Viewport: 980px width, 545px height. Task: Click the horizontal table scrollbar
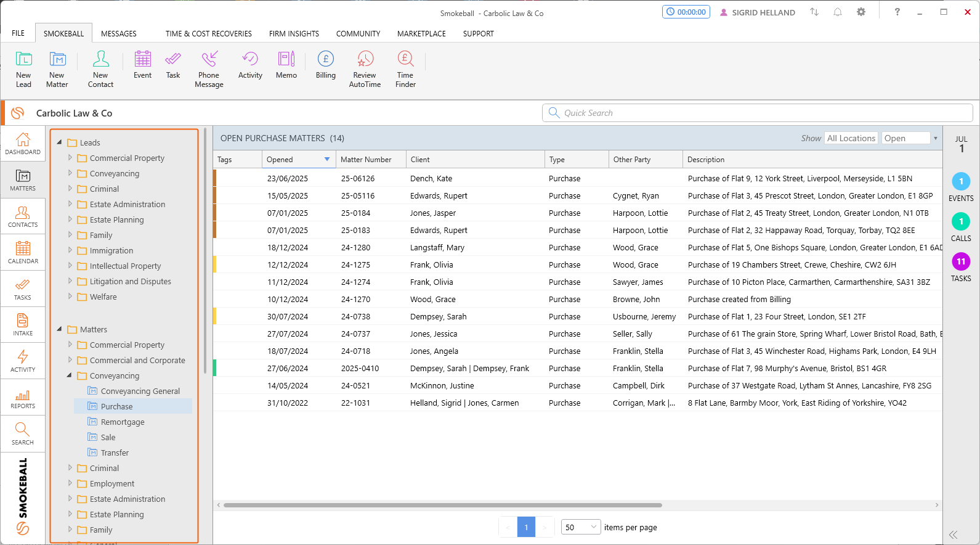pos(442,505)
